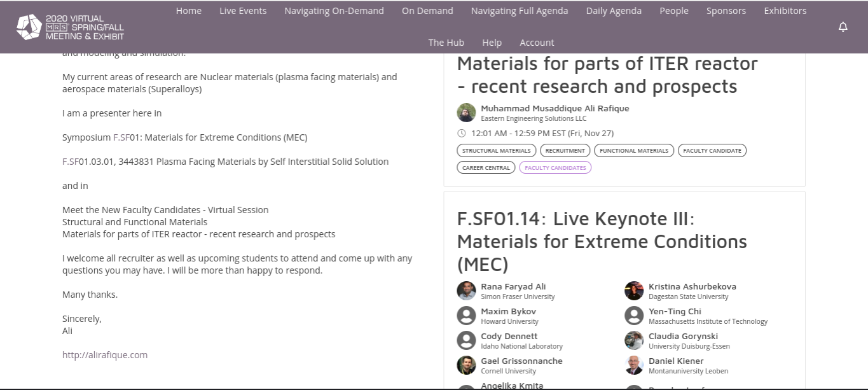Select the Structural Materials tag

(496, 151)
